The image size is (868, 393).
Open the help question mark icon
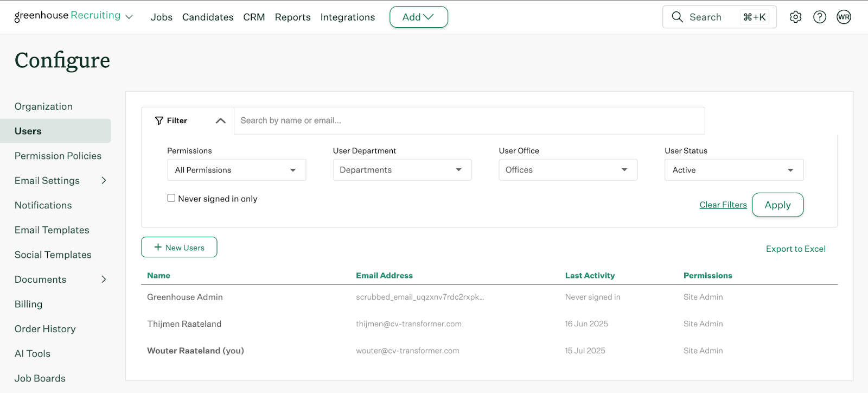820,17
